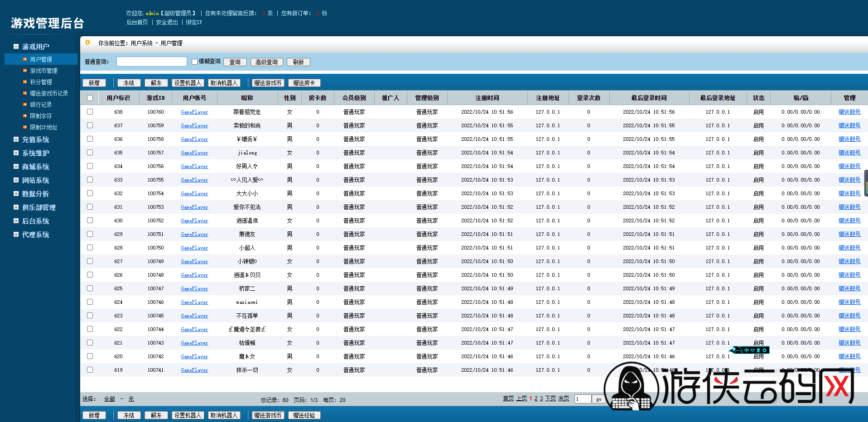Click the 最后登录时间 column header

(649, 98)
